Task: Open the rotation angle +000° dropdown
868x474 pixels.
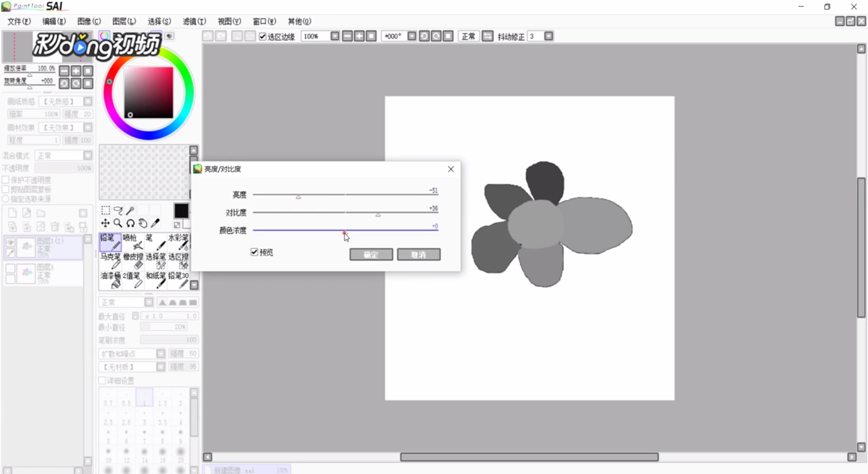Action: point(412,36)
